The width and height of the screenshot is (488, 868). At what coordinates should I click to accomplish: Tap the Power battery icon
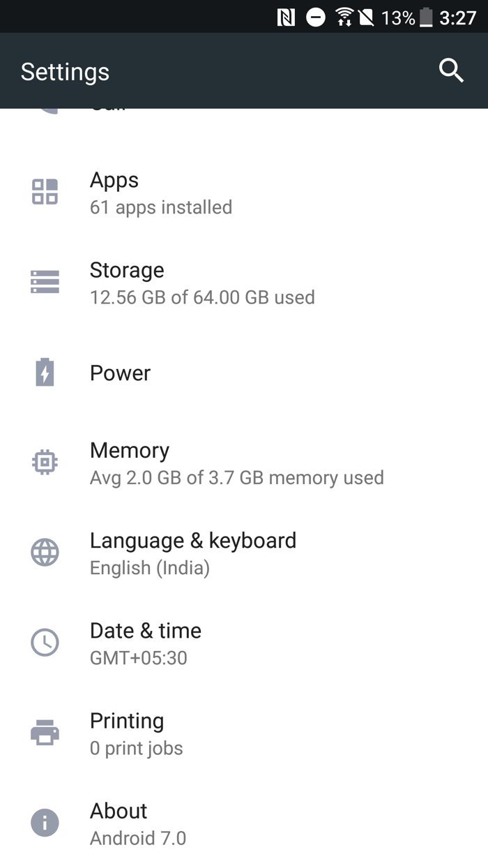(45, 373)
